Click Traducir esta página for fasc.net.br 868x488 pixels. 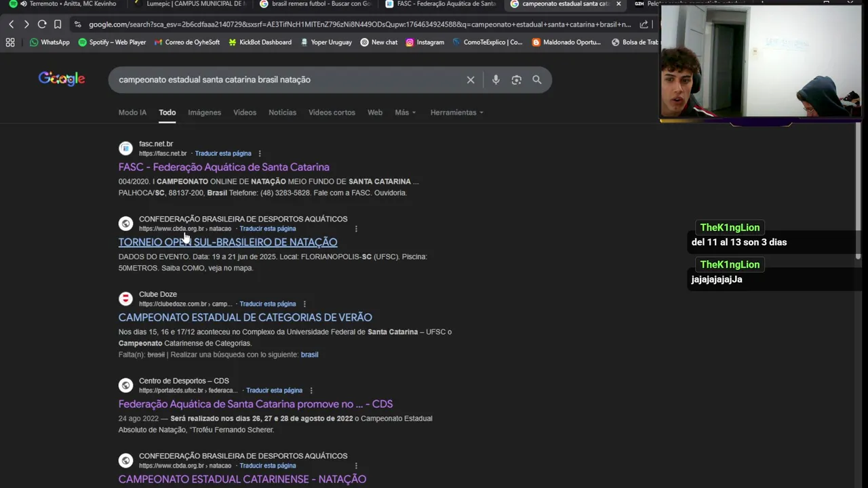223,154
